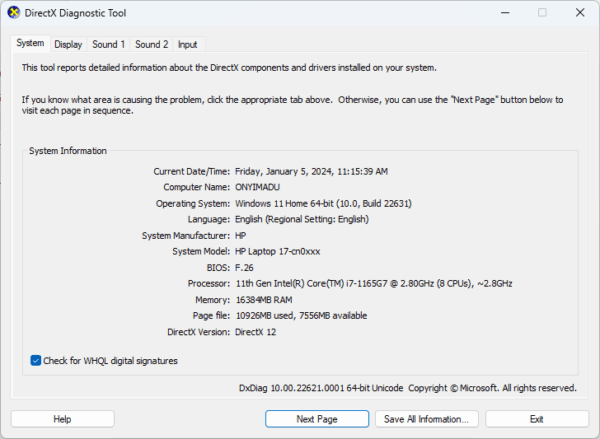Viewport: 600px width, 439px height.
Task: Switch to the Display tab
Action: pyautogui.click(x=68, y=45)
